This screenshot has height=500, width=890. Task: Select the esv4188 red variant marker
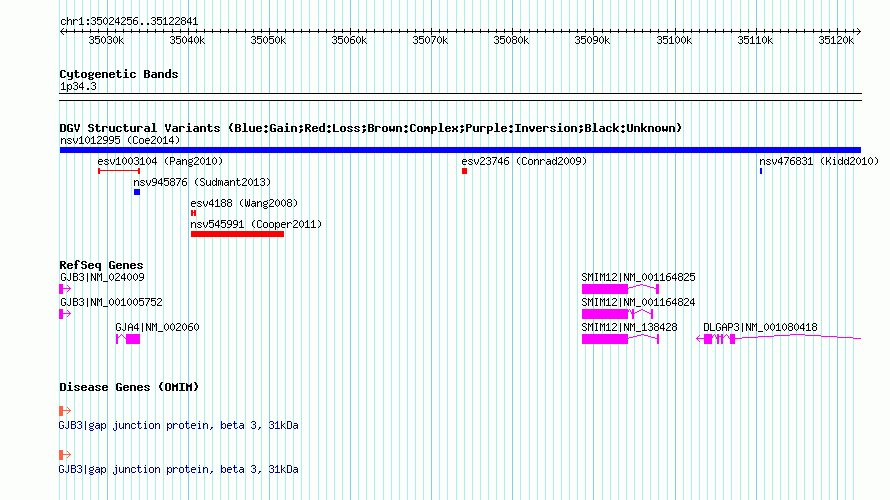tap(194, 213)
